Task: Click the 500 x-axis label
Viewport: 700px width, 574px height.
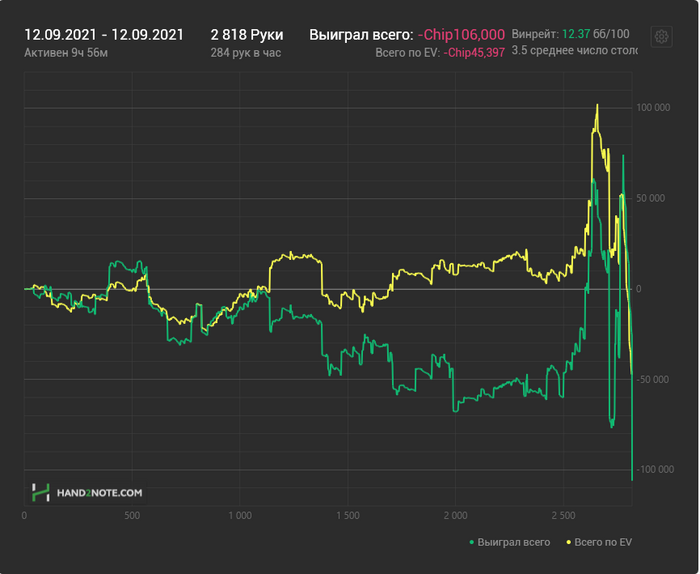Action: (x=132, y=516)
